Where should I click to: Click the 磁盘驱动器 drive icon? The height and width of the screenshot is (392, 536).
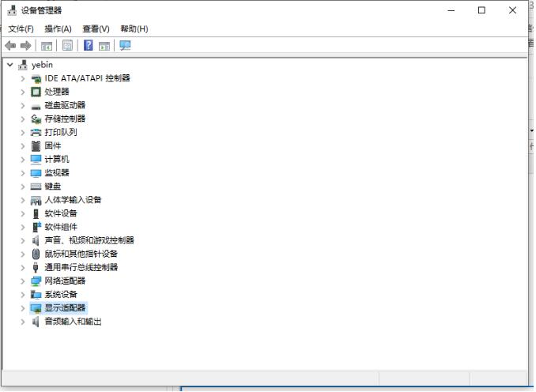36,106
